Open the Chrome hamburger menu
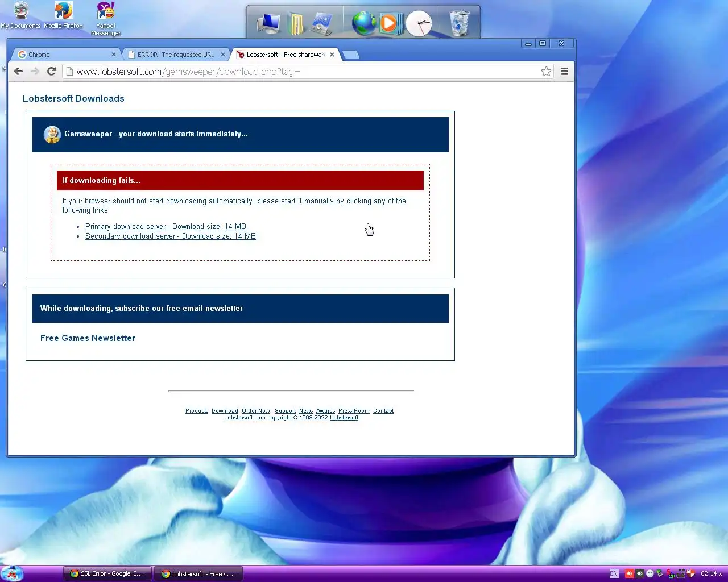This screenshot has width=728, height=582. click(x=564, y=71)
